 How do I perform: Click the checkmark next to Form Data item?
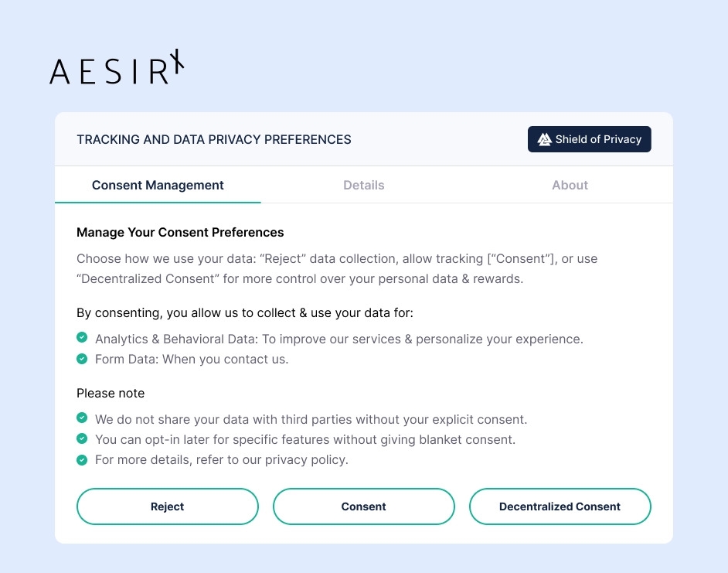pyautogui.click(x=82, y=358)
